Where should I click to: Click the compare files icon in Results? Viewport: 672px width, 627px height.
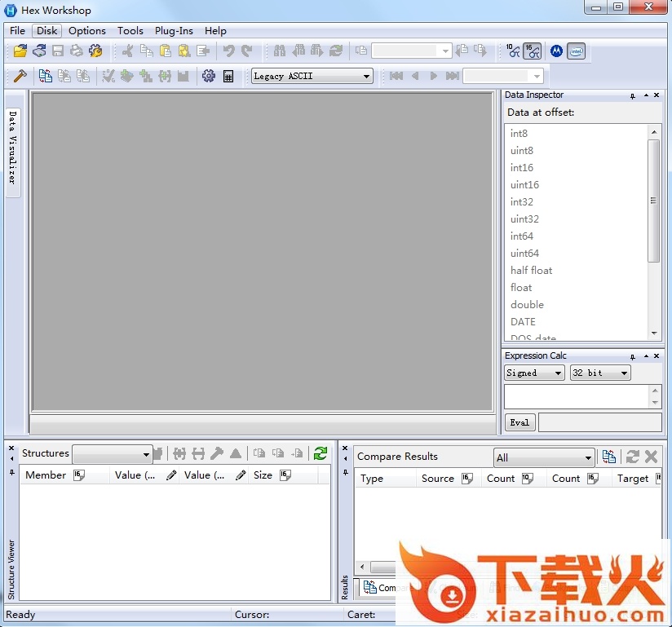(x=609, y=457)
